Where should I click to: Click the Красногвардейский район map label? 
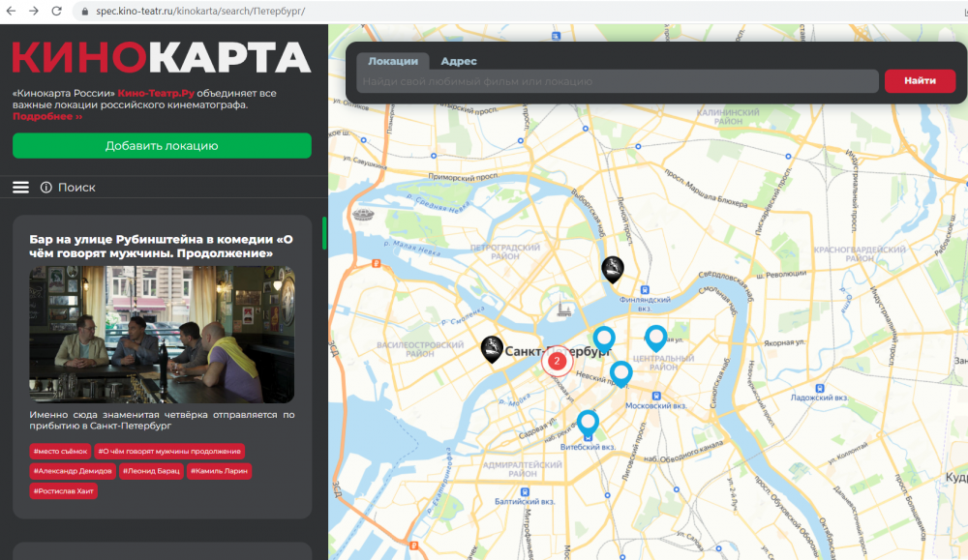coord(860,253)
